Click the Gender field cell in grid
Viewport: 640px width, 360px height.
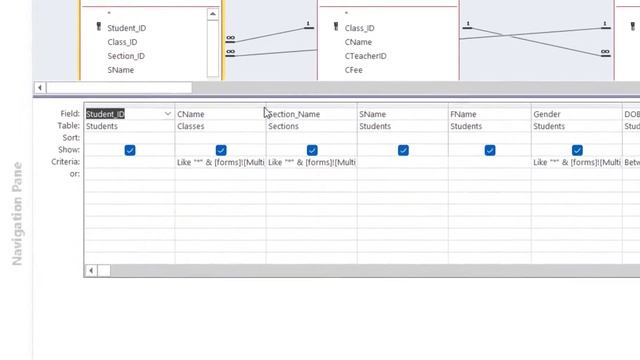tap(577, 114)
